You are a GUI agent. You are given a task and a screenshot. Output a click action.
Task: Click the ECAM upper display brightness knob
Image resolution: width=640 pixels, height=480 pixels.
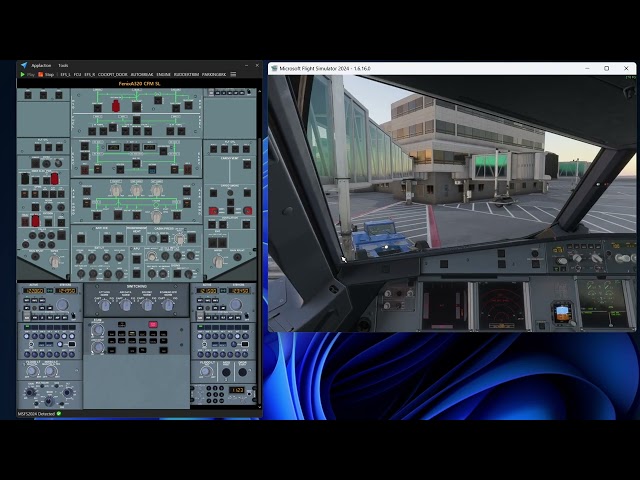click(x=98, y=330)
